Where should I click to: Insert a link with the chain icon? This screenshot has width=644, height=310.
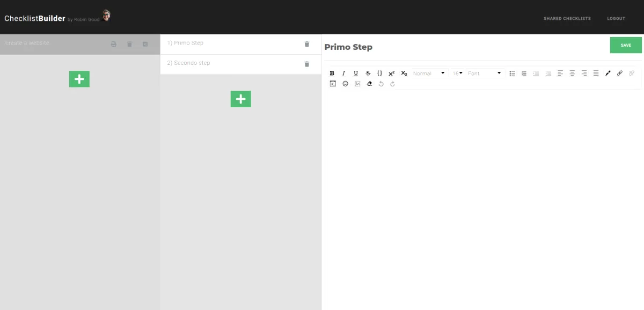620,73
